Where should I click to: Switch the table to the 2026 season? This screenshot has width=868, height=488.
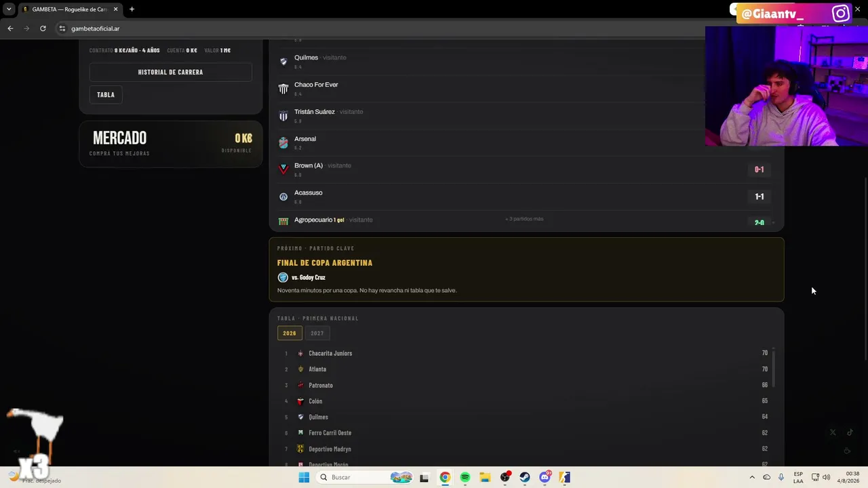tap(290, 333)
